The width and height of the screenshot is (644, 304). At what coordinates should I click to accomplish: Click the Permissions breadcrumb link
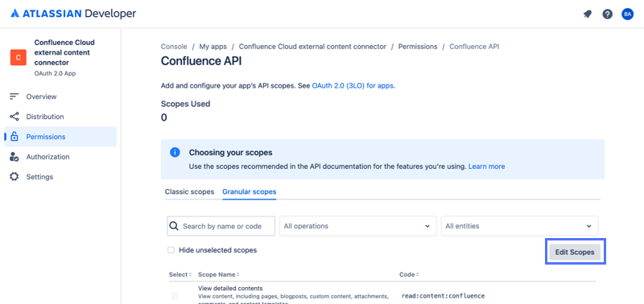(418, 47)
